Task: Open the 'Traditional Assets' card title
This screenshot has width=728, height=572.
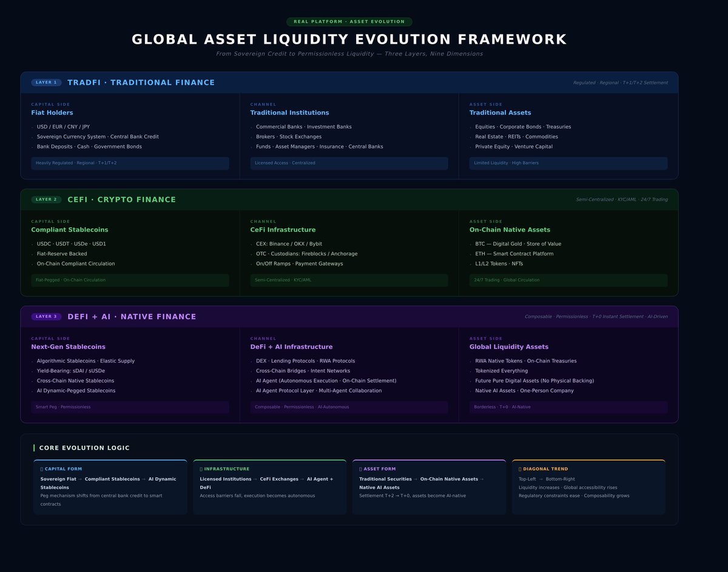Action: (x=500, y=113)
